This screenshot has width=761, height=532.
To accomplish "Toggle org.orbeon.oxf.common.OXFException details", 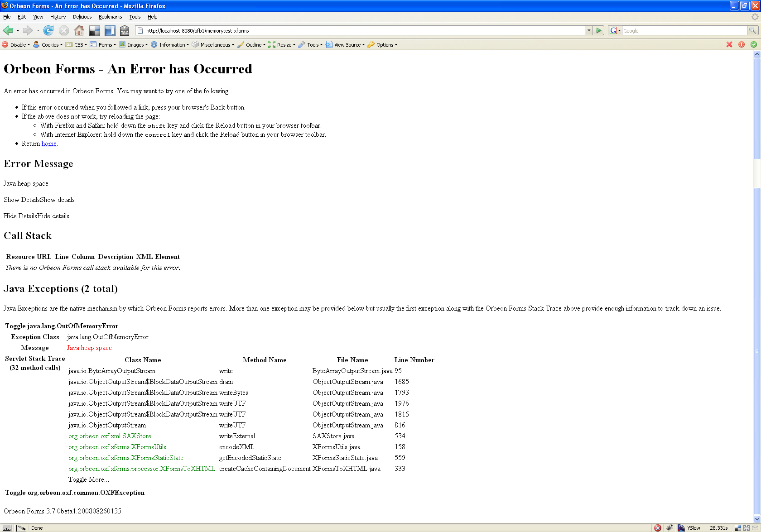I will point(75,493).
